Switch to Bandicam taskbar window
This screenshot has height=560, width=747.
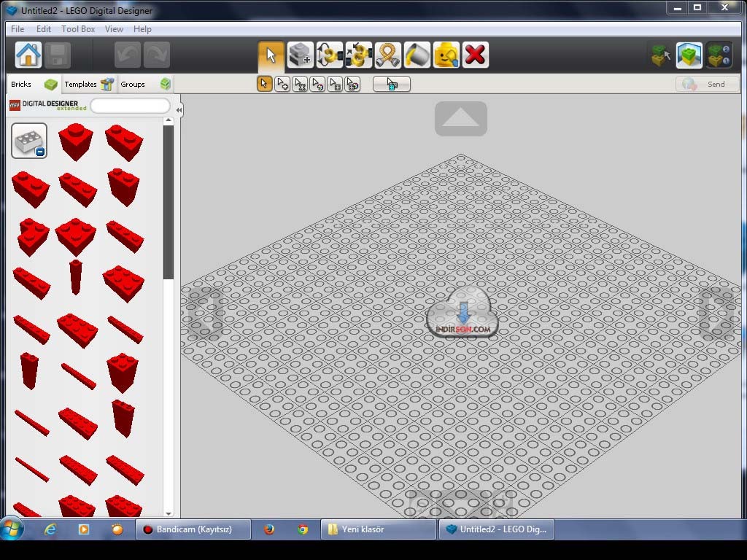pyautogui.click(x=193, y=529)
